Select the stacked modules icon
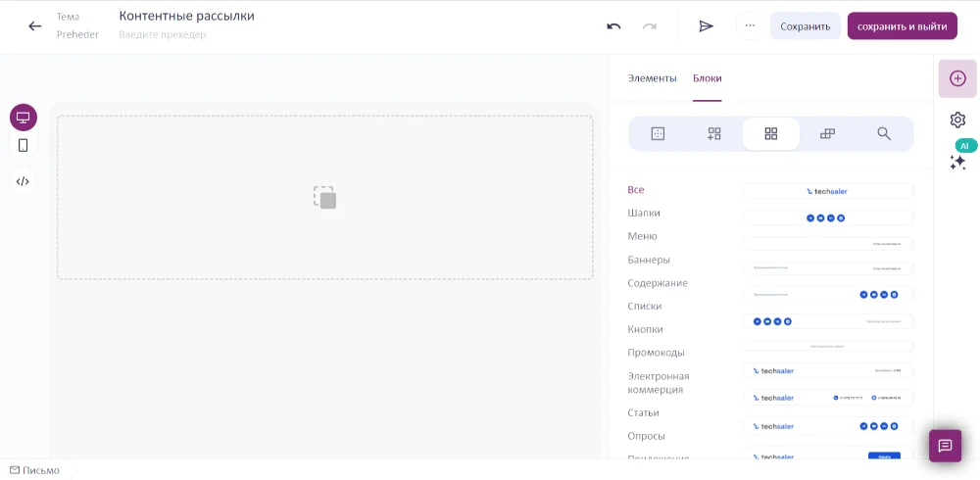Screen dimensions: 980x480 coord(827,133)
